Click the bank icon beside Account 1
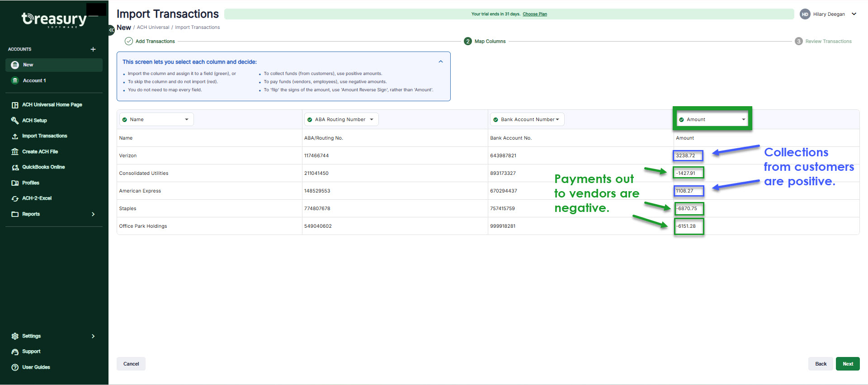Viewport: 868px width, 385px height. (15, 80)
